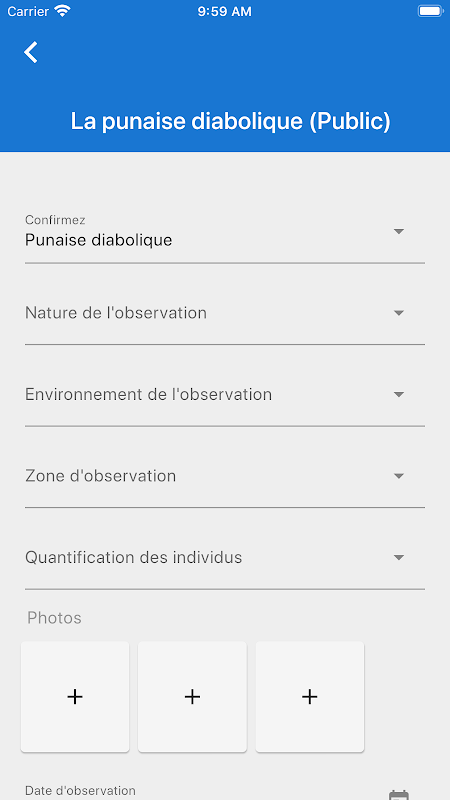Expand Environnement de l'observation arrow
Viewport: 450px width, 800px height.
click(x=399, y=394)
